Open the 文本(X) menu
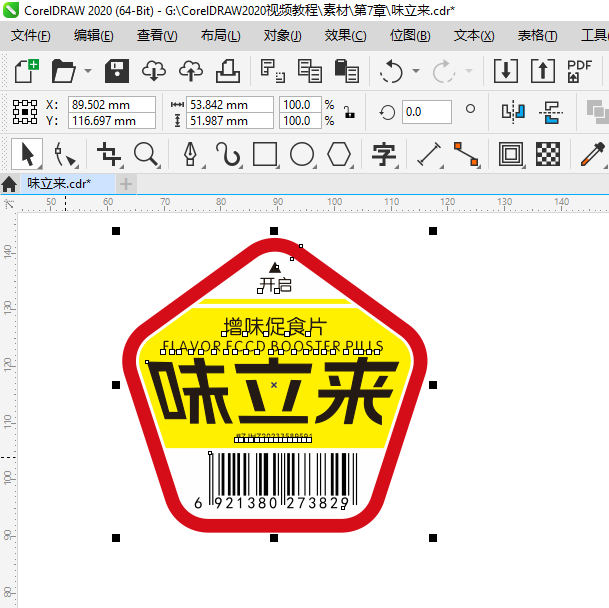Image resolution: width=609 pixels, height=608 pixels. coord(474,36)
